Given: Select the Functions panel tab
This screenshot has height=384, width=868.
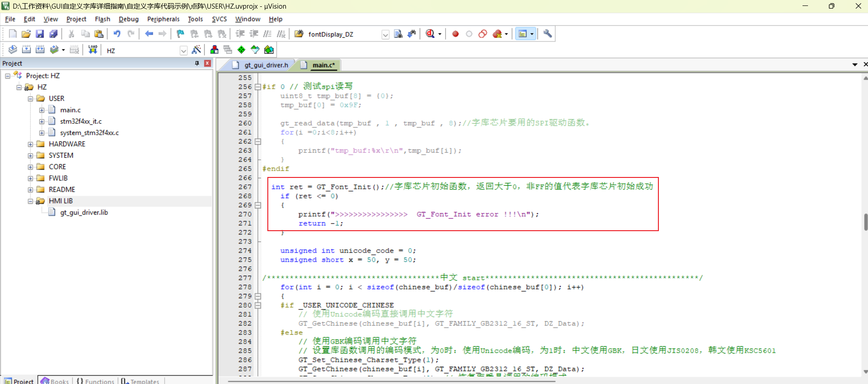Looking at the screenshot, I should point(95,381).
